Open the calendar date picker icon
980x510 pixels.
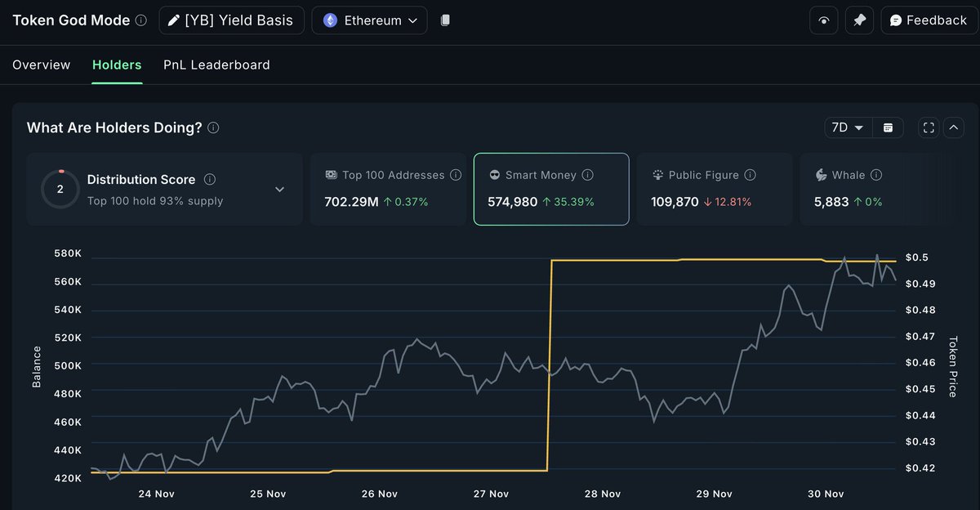[x=888, y=127]
